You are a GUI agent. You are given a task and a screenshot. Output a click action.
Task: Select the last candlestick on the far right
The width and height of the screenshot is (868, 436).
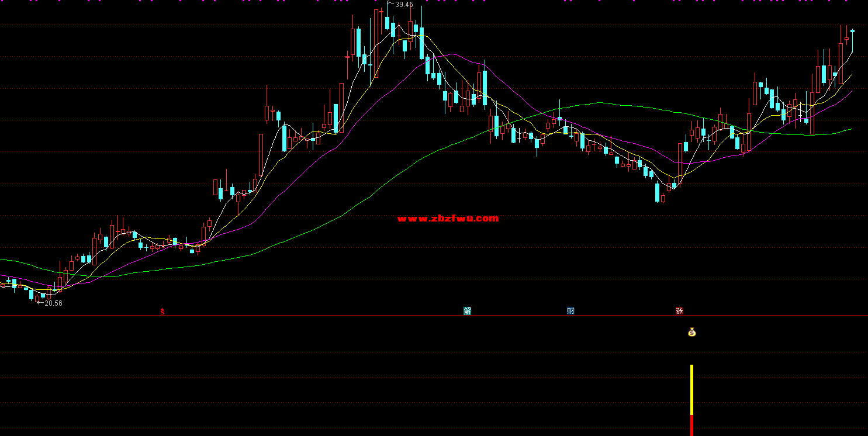point(852,30)
